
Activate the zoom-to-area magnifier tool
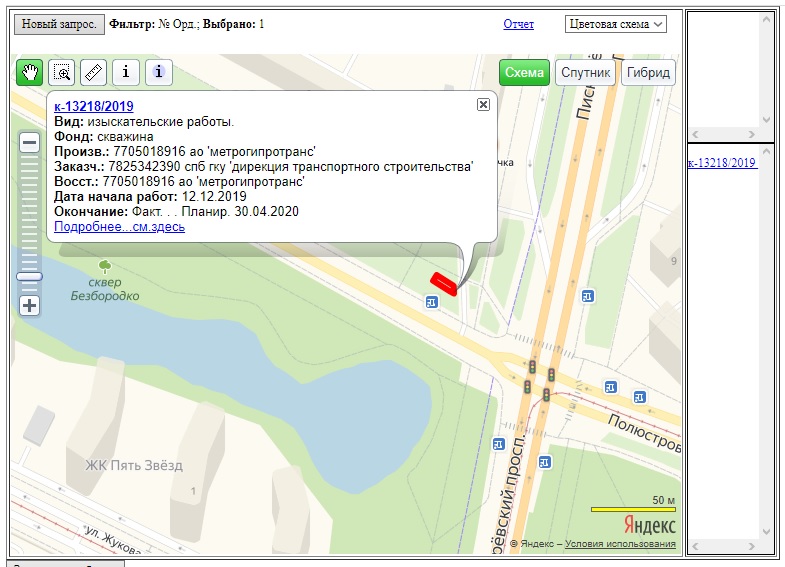point(62,72)
